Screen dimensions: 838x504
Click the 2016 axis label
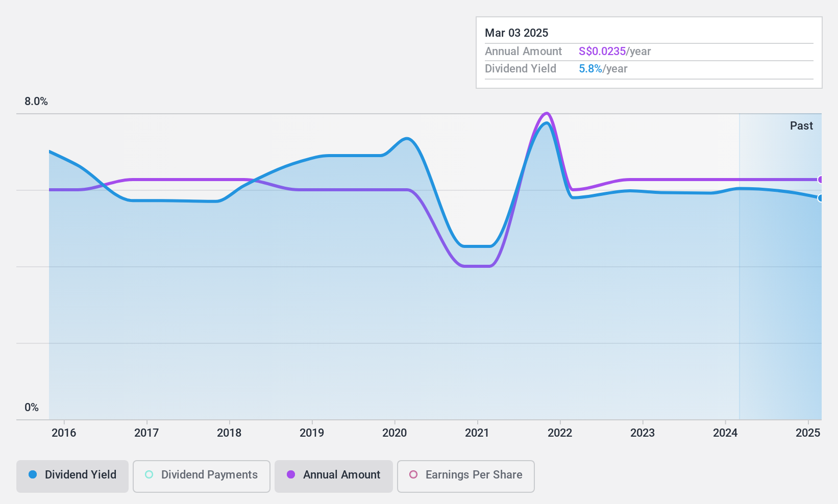pyautogui.click(x=64, y=433)
